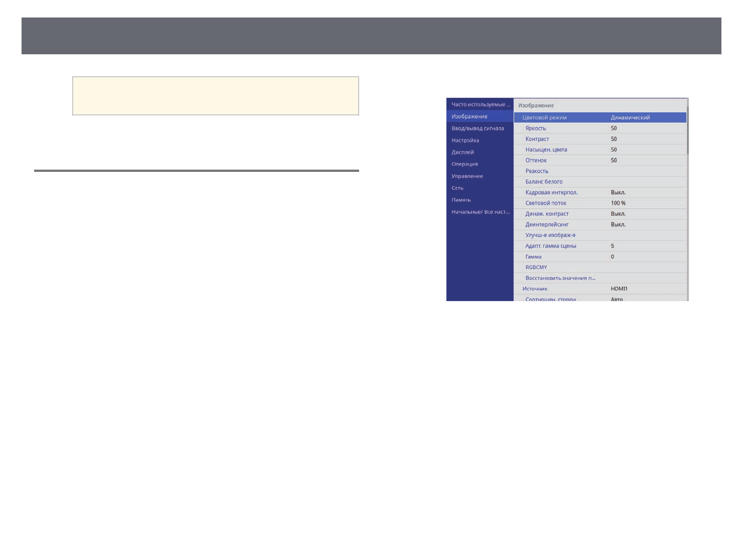
Task: Open the Сеть settings category
Action: click(457, 188)
